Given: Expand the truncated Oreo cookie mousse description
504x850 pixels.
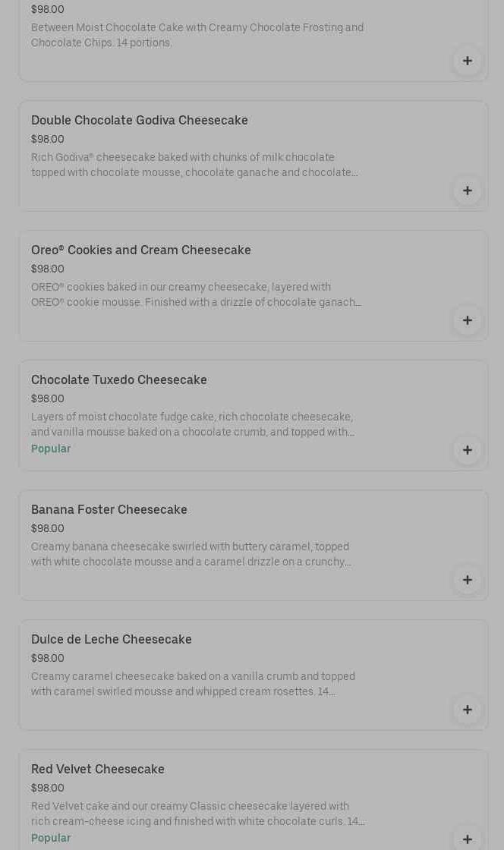Looking at the screenshot, I should [x=197, y=295].
